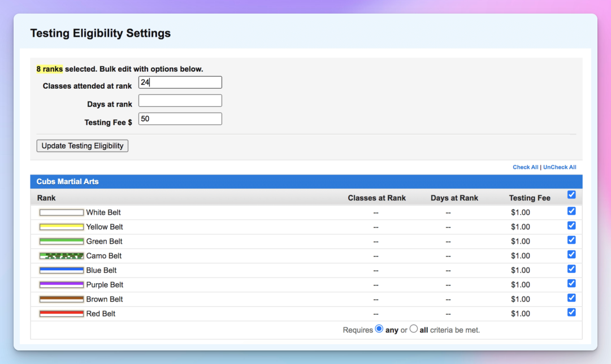611x364 pixels.
Task: Click the 'Yellow Belt' rank name
Action: pos(105,227)
